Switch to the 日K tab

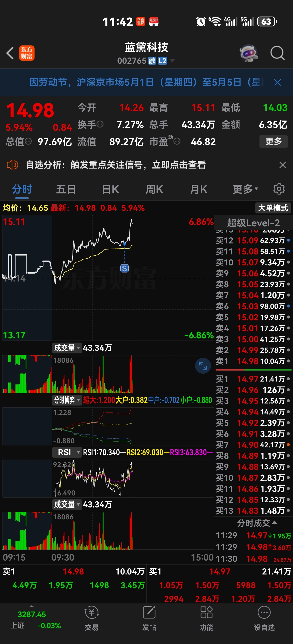click(110, 189)
